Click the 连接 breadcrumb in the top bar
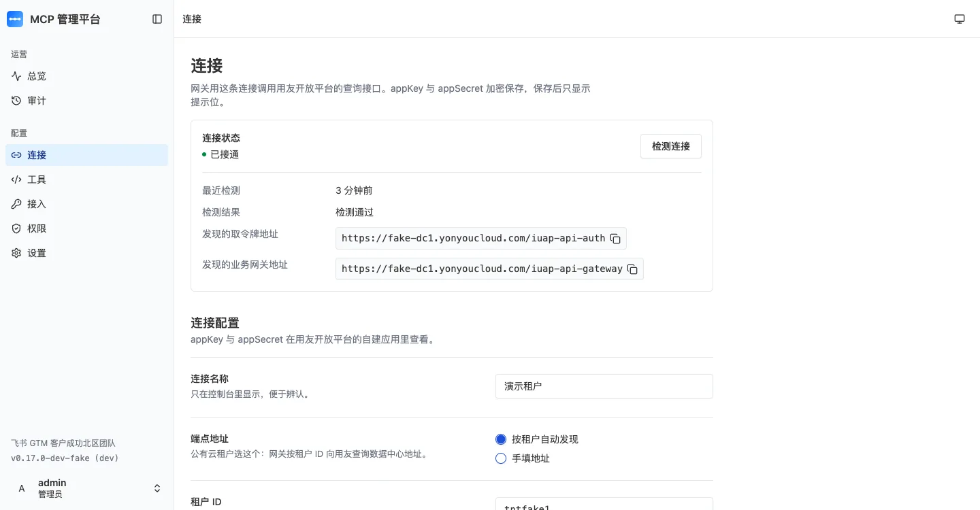This screenshot has width=980, height=510. (192, 19)
